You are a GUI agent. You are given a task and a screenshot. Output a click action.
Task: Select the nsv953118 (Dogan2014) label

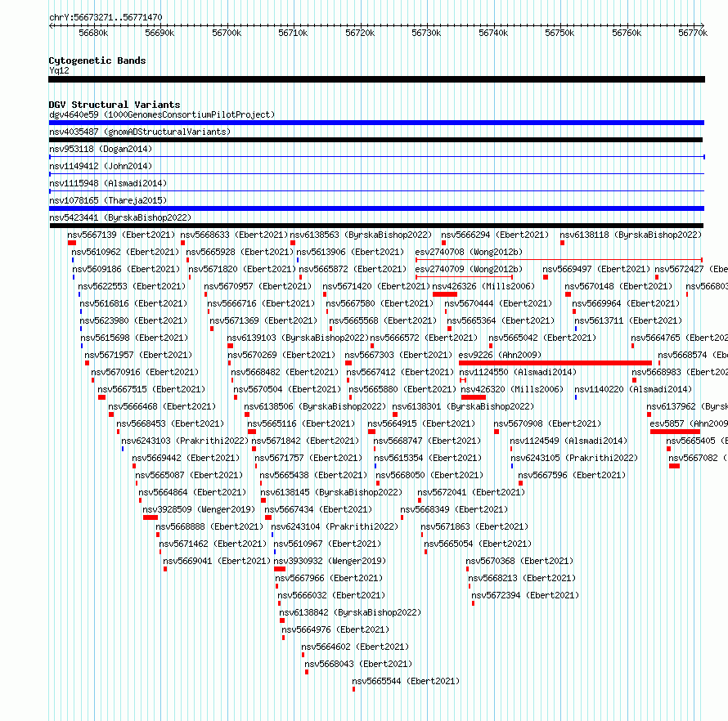tap(101, 149)
